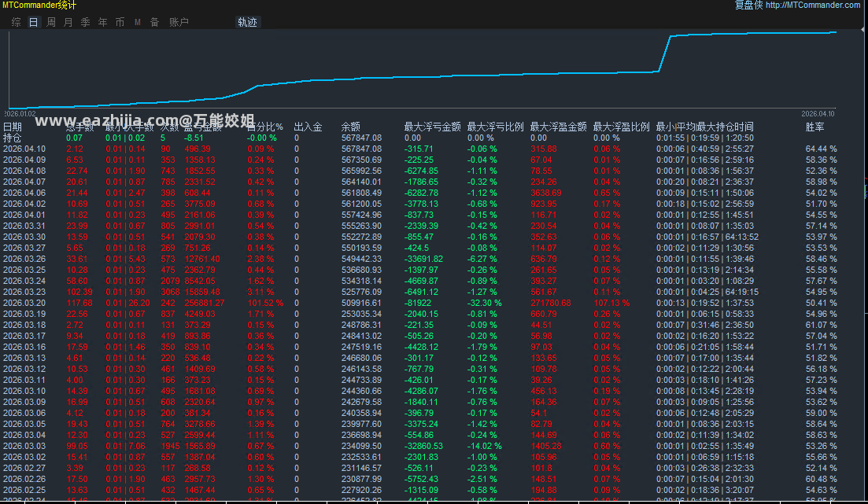Screen dimensions: 868x504
Task: Select the 2026.03.20 date row
Action: click(x=421, y=303)
